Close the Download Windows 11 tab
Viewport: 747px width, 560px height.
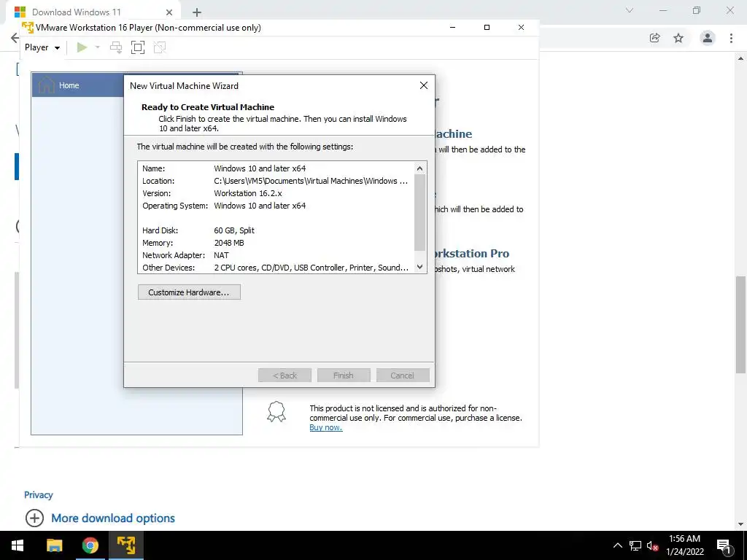tap(169, 12)
